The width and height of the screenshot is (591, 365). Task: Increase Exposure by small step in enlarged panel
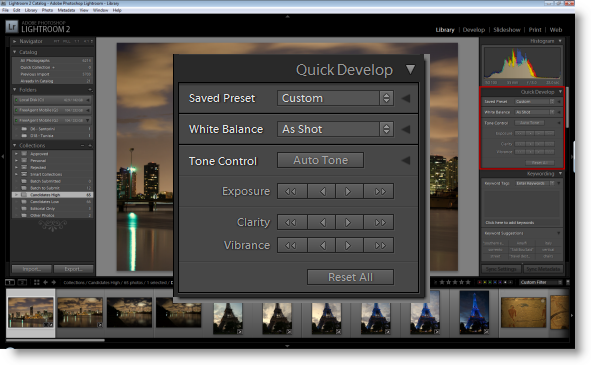[349, 191]
